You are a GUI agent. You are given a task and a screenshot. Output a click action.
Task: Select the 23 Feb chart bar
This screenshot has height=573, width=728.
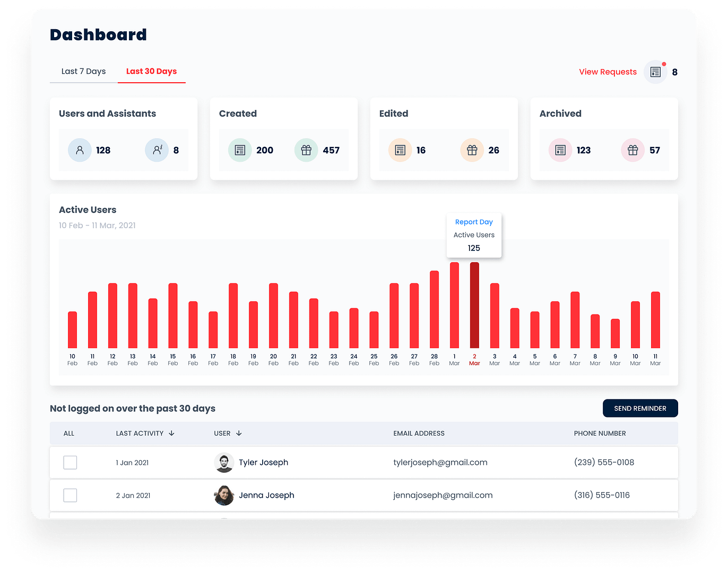(x=334, y=330)
